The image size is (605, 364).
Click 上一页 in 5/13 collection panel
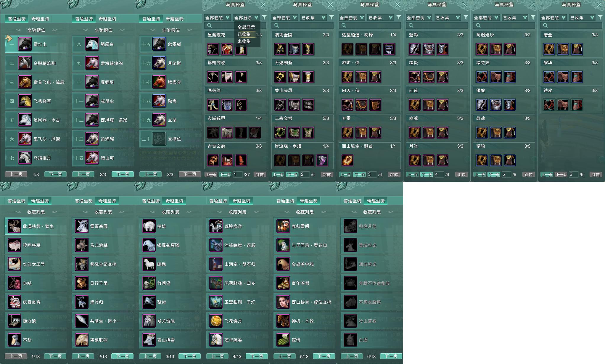[284, 356]
